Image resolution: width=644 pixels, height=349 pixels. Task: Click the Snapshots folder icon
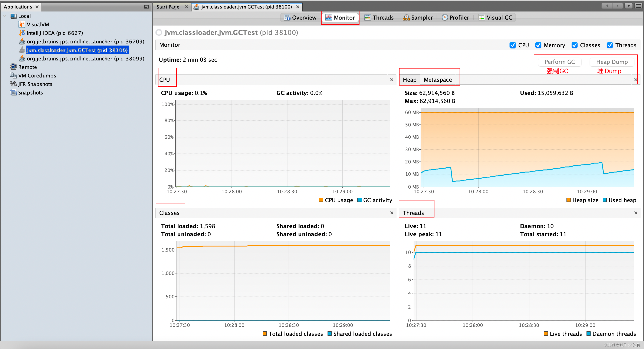click(x=13, y=92)
